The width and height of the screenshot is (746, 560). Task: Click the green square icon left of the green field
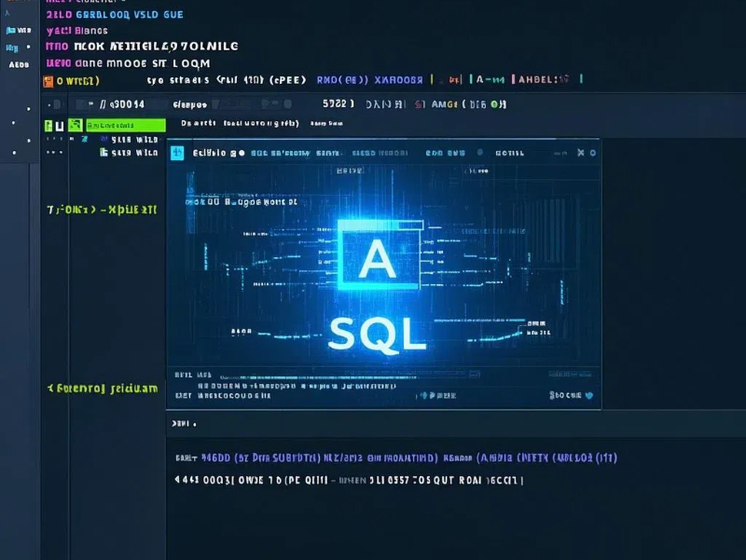76,125
